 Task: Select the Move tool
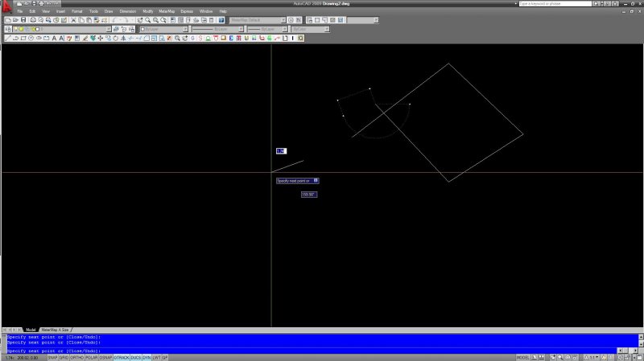[100, 38]
